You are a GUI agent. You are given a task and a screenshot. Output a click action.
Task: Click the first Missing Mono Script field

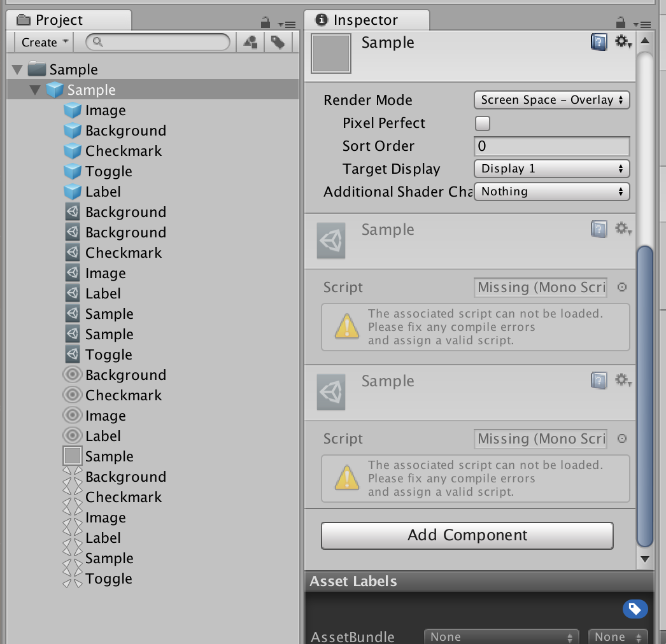(x=541, y=288)
